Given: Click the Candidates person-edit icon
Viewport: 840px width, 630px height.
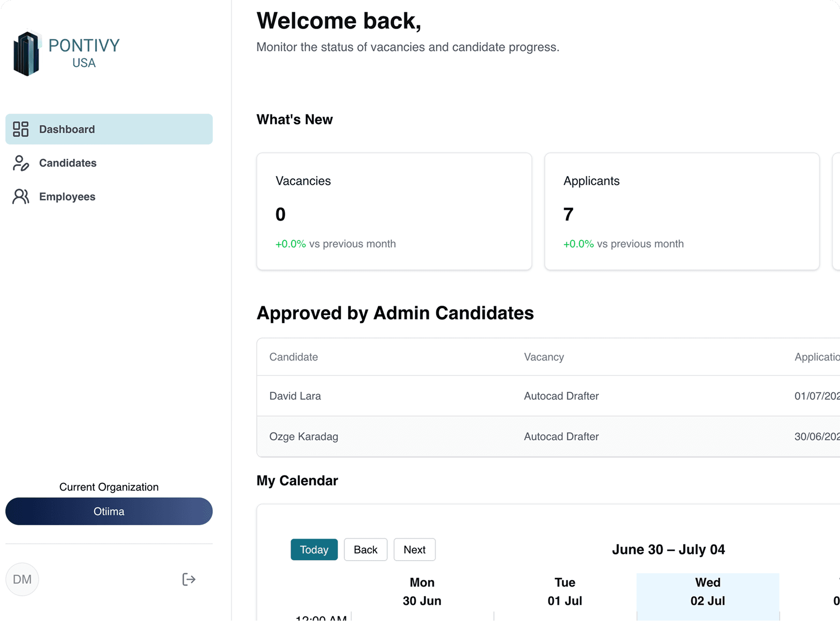Looking at the screenshot, I should (21, 163).
